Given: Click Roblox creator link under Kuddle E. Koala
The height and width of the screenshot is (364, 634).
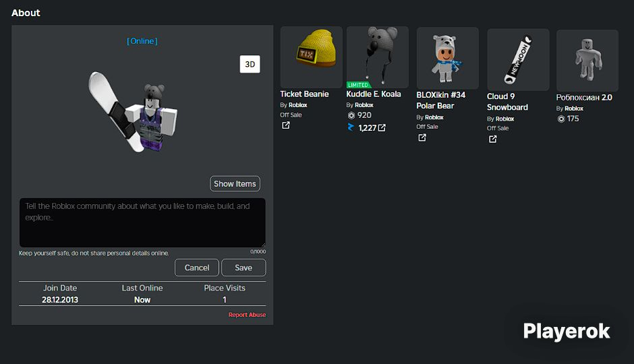Looking at the screenshot, I should pyautogui.click(x=364, y=105).
